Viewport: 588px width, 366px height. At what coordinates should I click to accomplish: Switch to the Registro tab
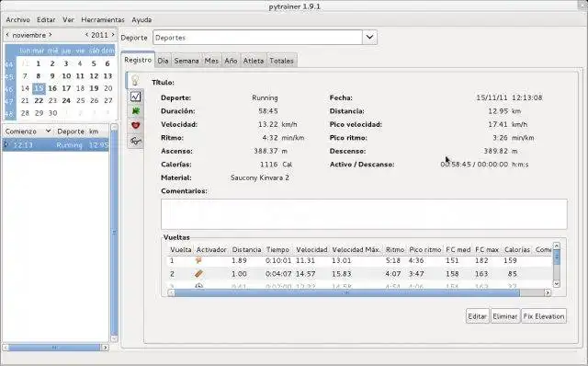tap(138, 60)
